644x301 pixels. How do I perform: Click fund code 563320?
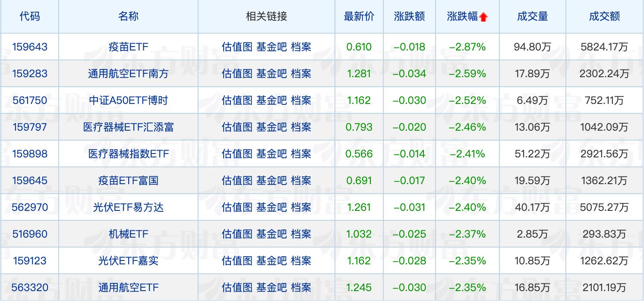[x=30, y=288]
